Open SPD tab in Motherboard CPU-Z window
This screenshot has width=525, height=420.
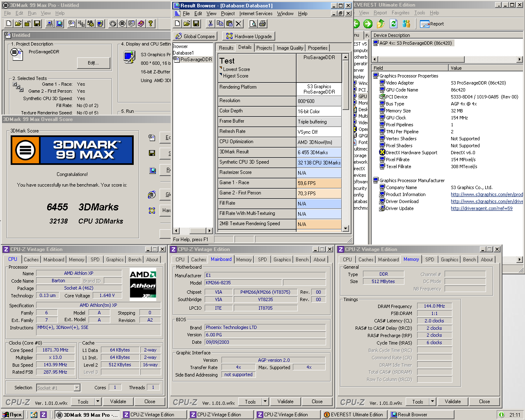coord(262,260)
